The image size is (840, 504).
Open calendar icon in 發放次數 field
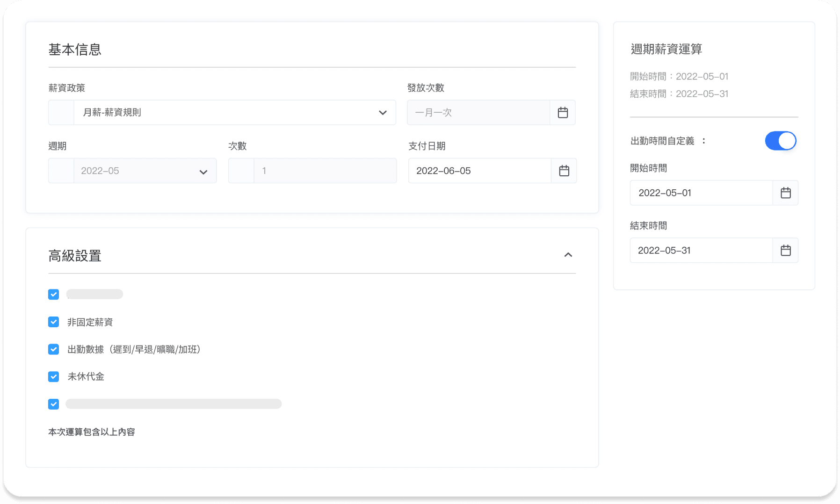563,112
